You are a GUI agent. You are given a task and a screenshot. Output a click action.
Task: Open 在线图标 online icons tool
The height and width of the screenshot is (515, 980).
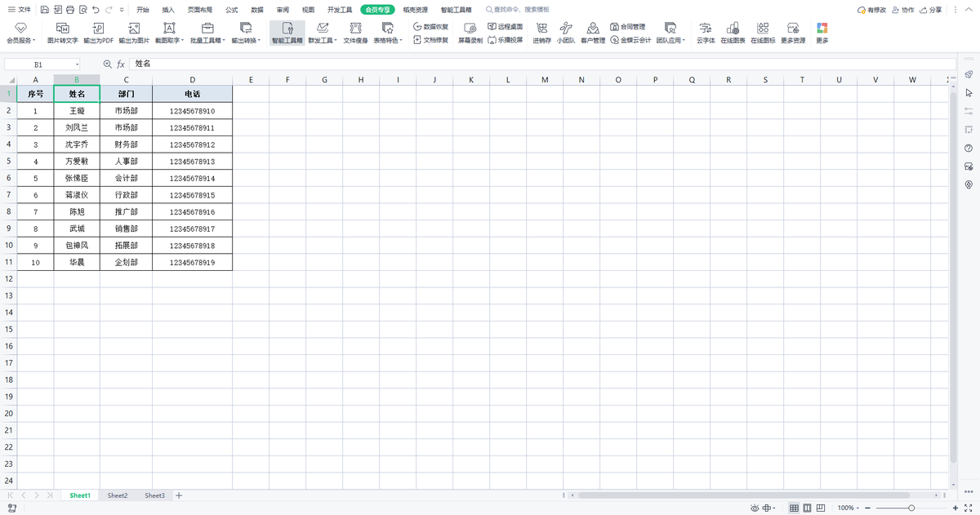coord(763,33)
